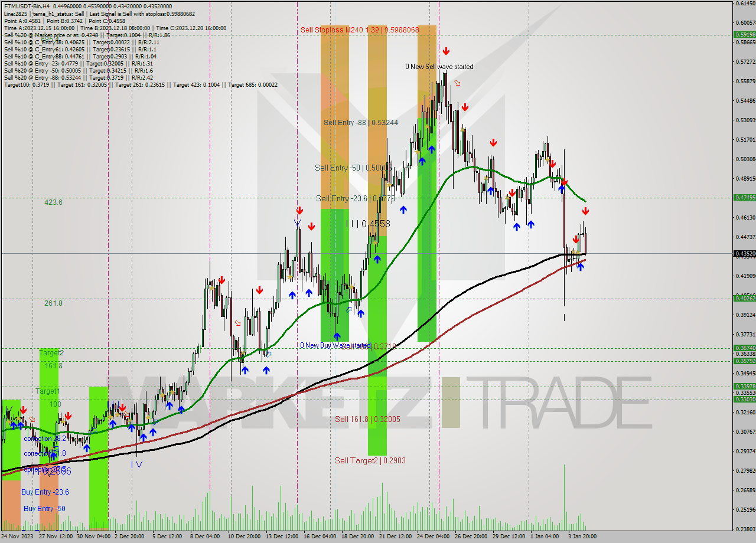The height and width of the screenshot is (543, 756).
Task: Click the '10 Dec 20:00' time axis label
Action: [244, 537]
